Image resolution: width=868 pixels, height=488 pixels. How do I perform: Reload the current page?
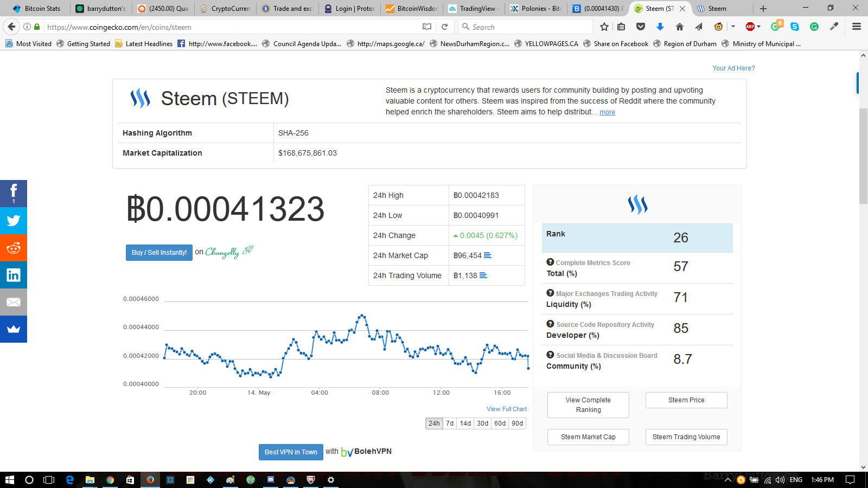[445, 27]
